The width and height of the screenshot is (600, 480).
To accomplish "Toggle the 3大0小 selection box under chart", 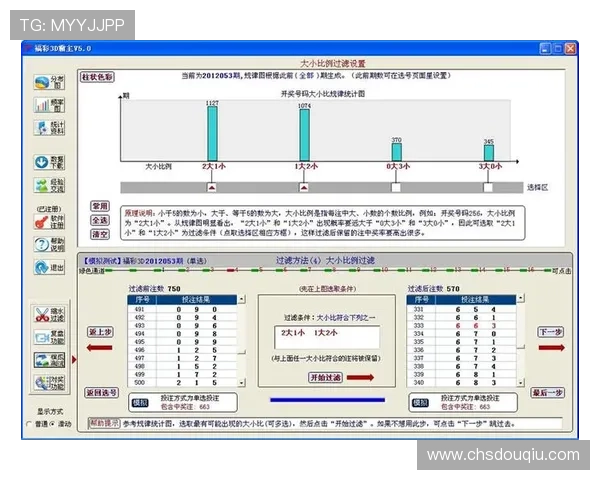I will [x=487, y=187].
